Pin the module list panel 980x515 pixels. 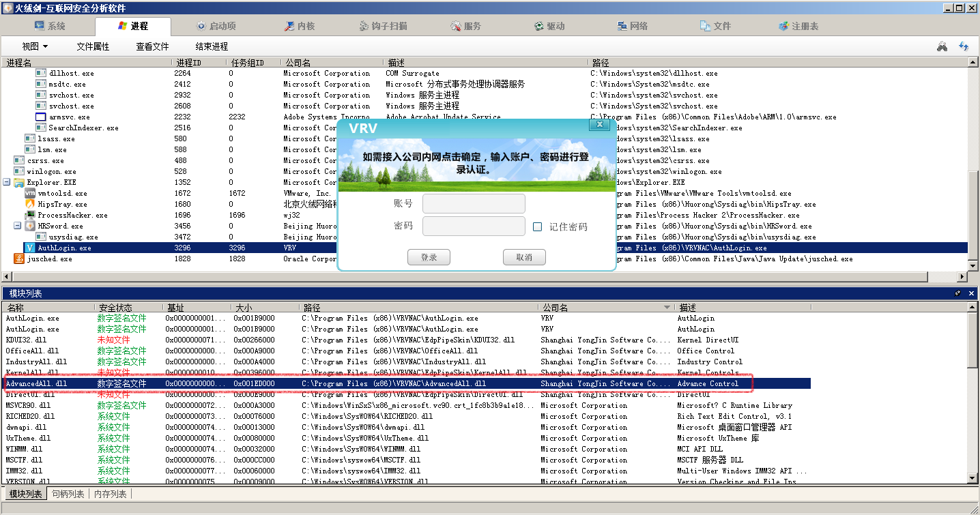pos(957,293)
